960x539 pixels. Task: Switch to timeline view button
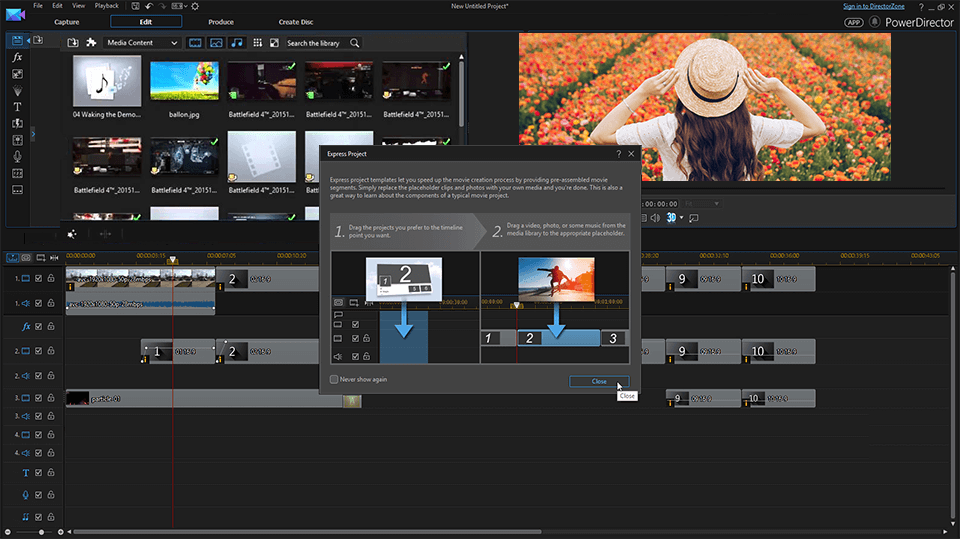coord(12,258)
